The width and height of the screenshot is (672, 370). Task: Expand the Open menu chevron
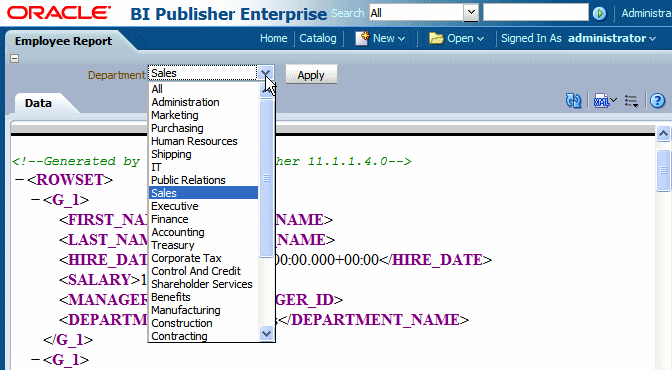click(x=480, y=39)
